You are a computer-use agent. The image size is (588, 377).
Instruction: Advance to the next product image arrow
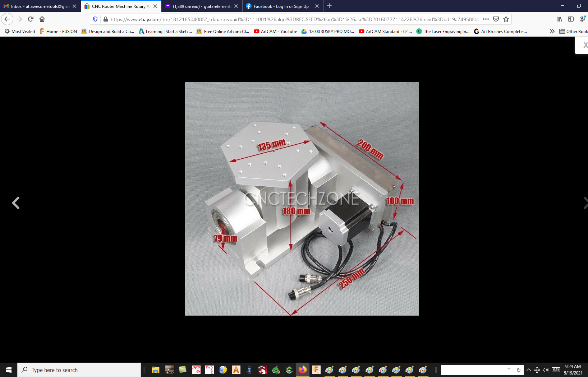pos(585,203)
